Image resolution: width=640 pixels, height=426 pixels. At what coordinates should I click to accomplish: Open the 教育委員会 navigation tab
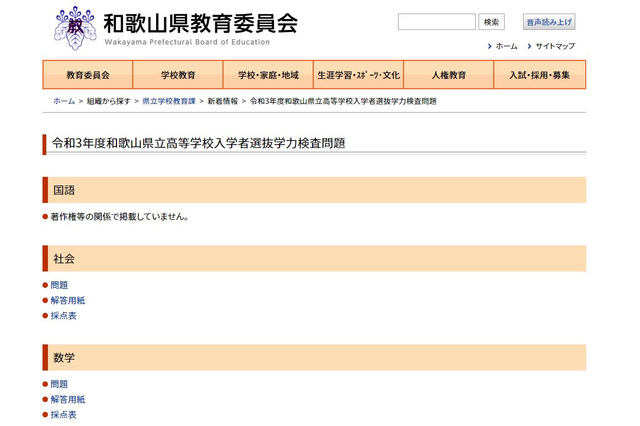[x=88, y=75]
